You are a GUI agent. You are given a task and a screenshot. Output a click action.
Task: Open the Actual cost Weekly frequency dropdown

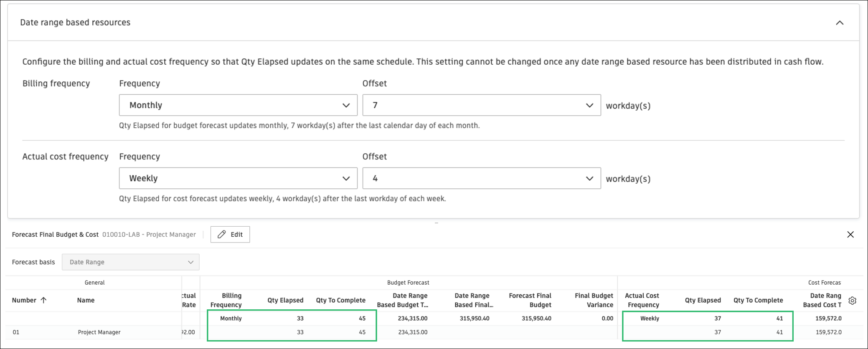click(x=238, y=178)
